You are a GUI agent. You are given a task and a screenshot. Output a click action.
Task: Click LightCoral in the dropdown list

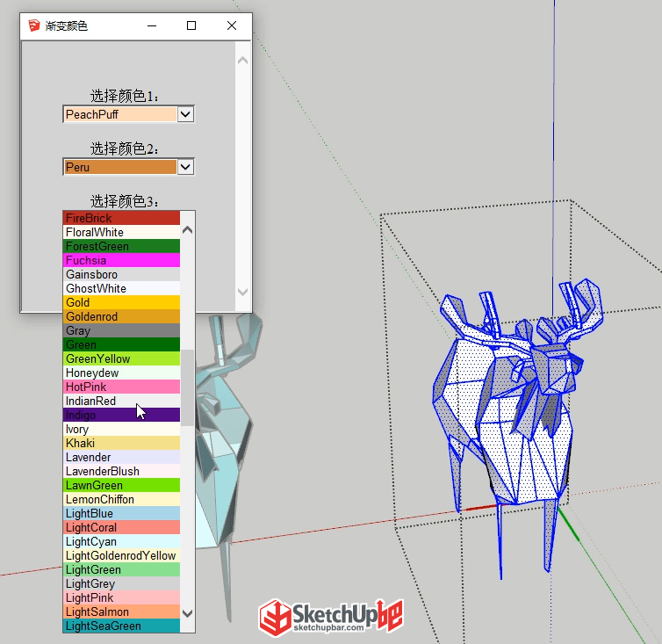coord(121,527)
